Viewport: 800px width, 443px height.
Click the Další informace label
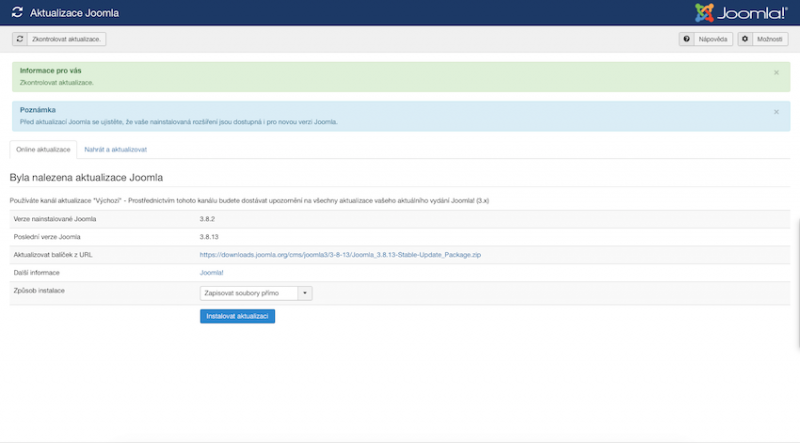(x=36, y=273)
